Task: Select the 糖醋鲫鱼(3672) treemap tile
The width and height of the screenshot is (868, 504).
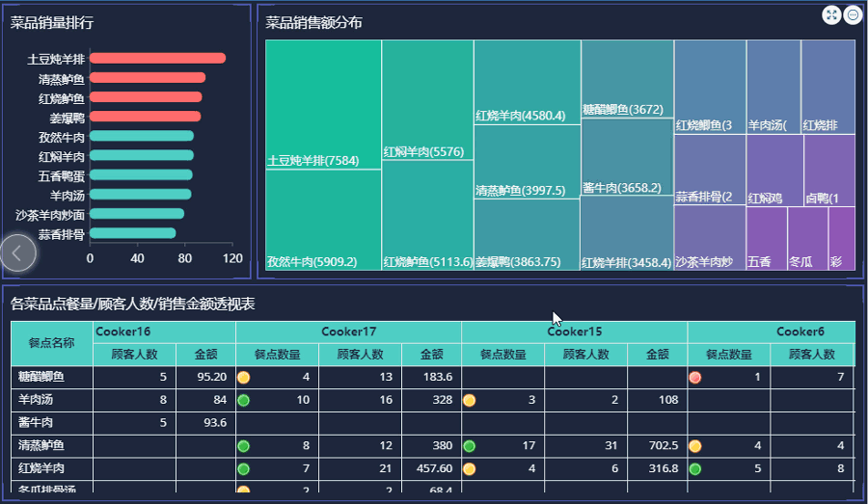Action: point(627,77)
